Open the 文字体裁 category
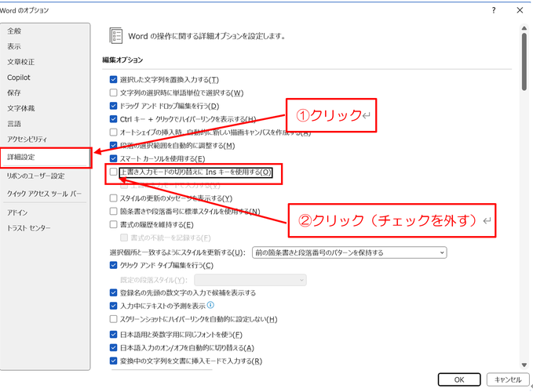Image resolution: width=533 pixels, height=392 pixels. coord(21,108)
